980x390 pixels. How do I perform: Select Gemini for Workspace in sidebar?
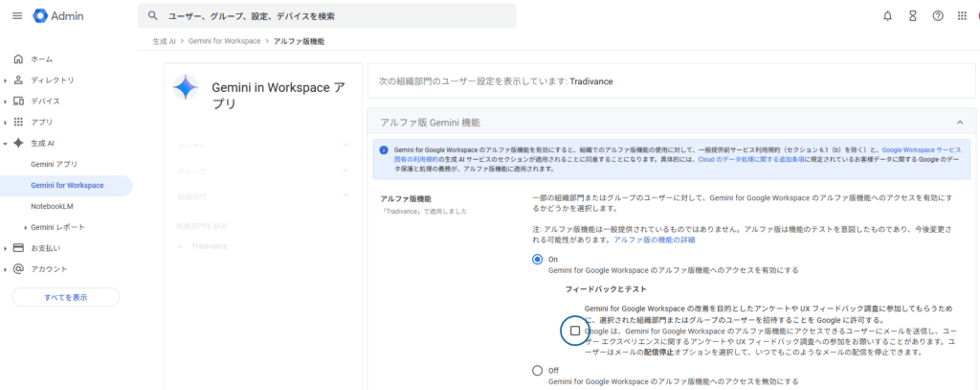(x=67, y=185)
